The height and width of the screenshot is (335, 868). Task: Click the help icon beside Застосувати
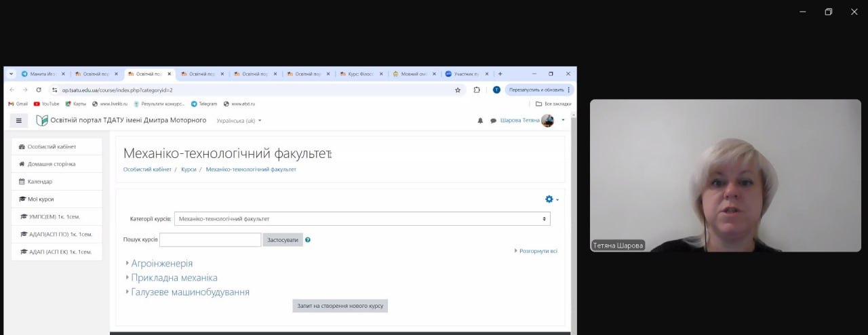pos(308,239)
